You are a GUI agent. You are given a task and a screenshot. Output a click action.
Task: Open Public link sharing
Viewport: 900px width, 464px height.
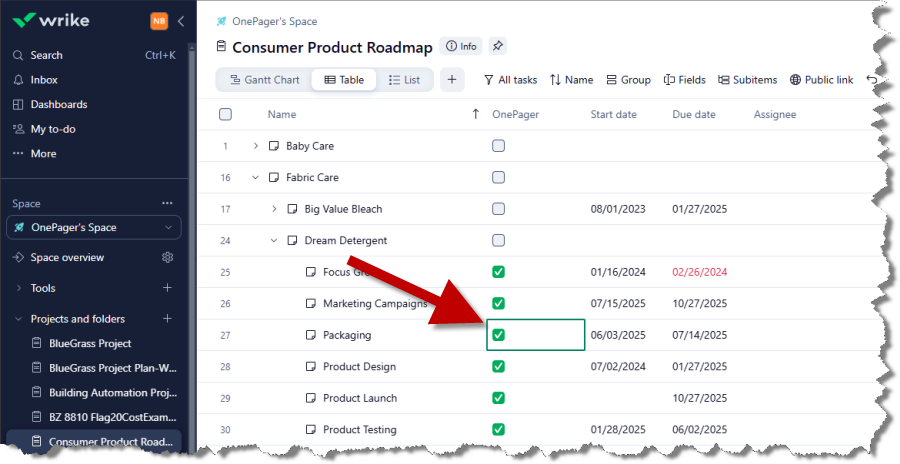[821, 80]
